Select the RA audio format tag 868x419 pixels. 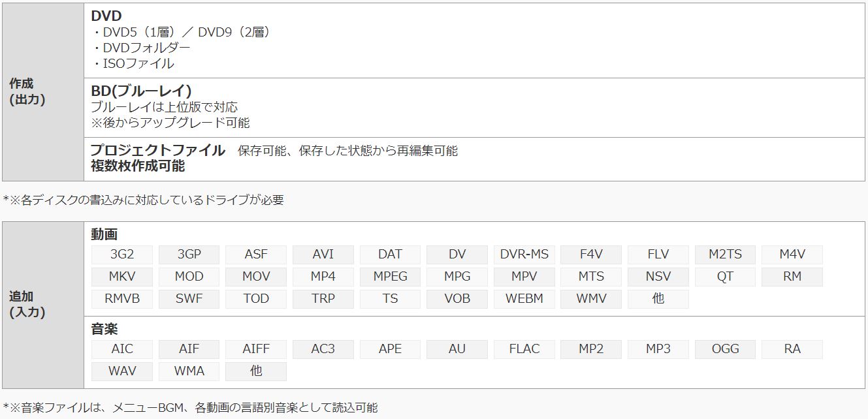point(792,349)
